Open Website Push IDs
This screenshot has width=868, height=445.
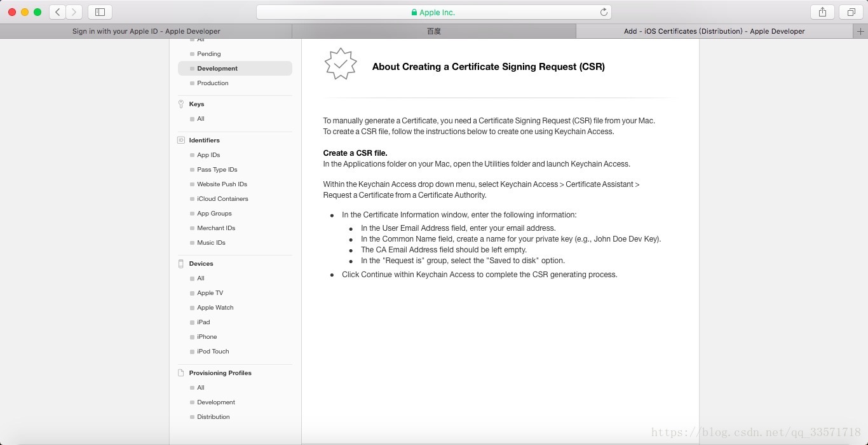pyautogui.click(x=222, y=184)
